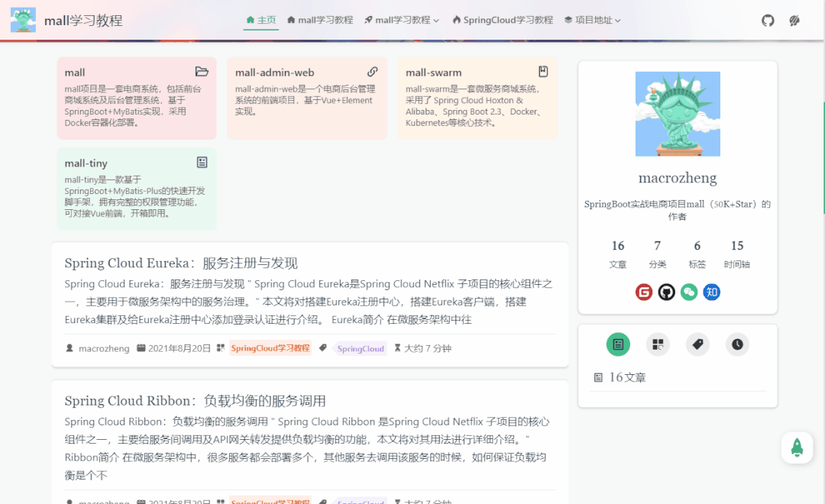
Task: Click the blogger description SpringBoot实战电商项目mall text
Action: click(x=678, y=210)
